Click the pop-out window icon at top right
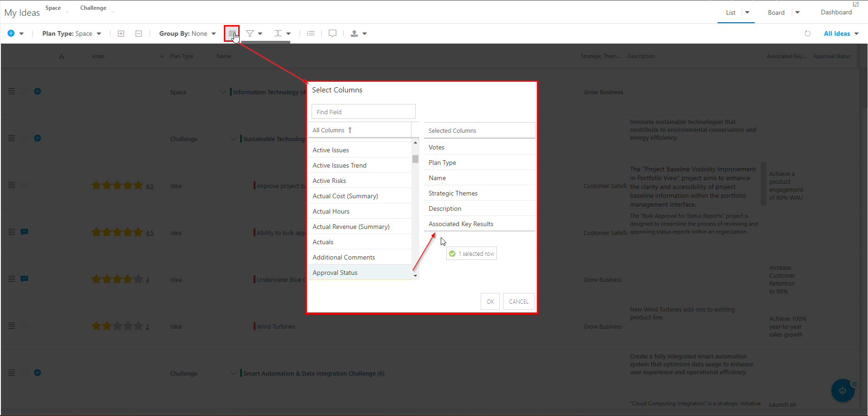Screen dimensions: 868x416 pyautogui.click(x=855, y=4)
